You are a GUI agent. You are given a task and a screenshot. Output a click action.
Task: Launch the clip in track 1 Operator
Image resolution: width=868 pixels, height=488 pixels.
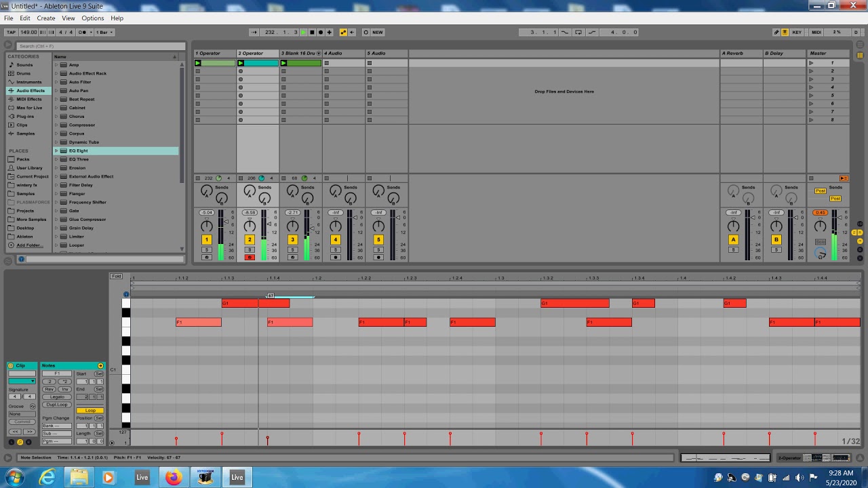tap(198, 63)
